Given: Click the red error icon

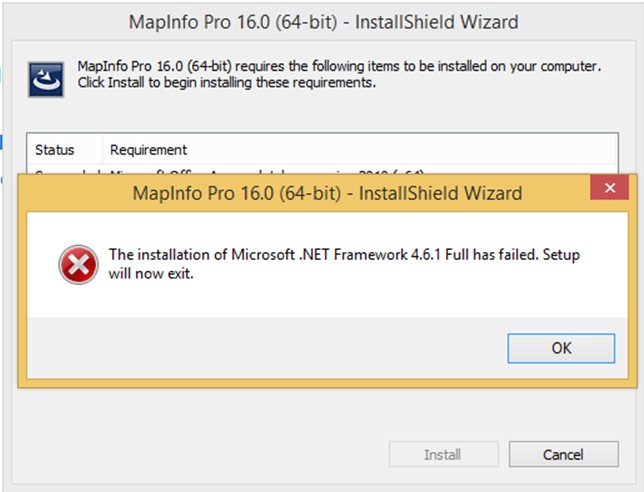Looking at the screenshot, I should pyautogui.click(x=75, y=264).
